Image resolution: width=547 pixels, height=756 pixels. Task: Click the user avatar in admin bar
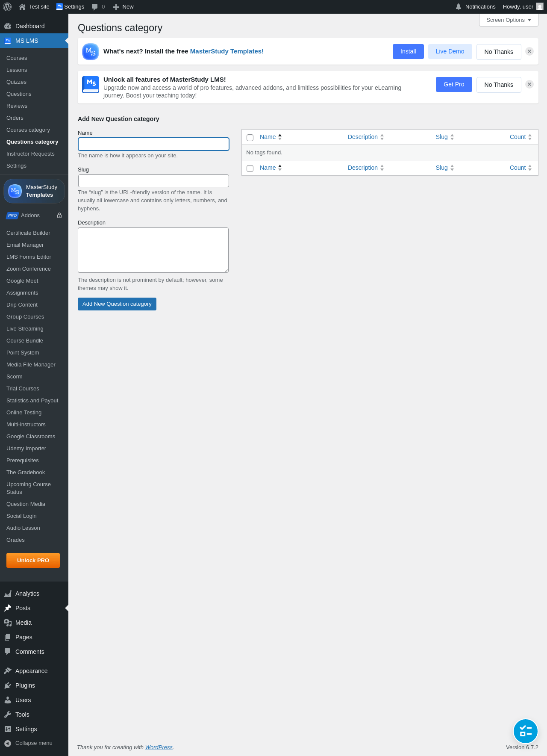(x=540, y=7)
